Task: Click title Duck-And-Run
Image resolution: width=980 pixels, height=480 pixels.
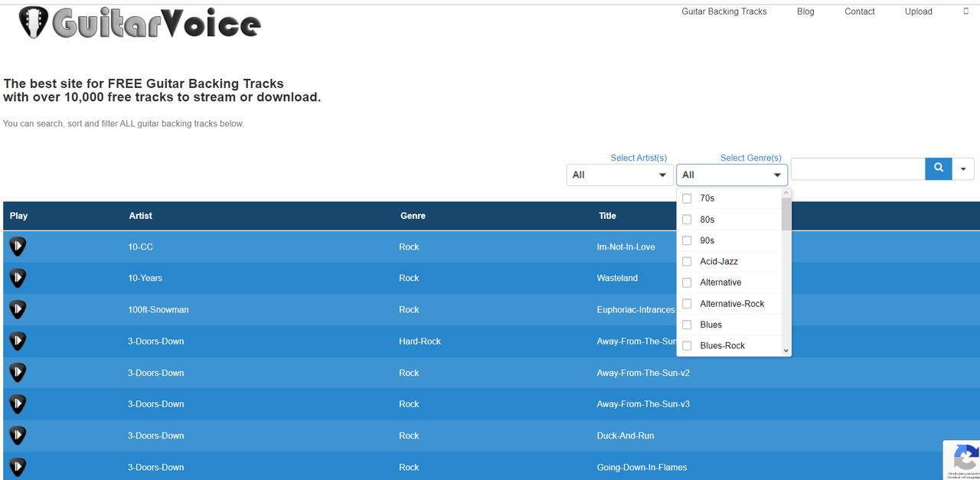Action: [626, 436]
